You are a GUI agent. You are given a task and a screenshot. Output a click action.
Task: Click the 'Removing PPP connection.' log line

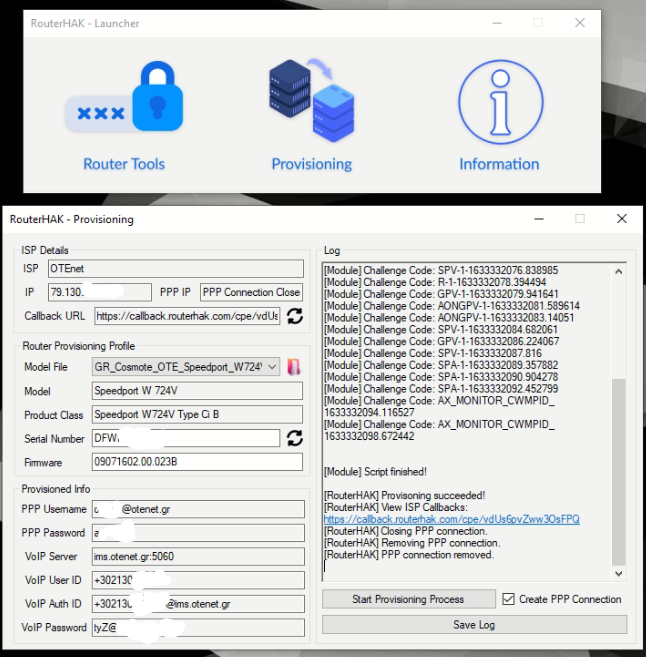tap(412, 543)
